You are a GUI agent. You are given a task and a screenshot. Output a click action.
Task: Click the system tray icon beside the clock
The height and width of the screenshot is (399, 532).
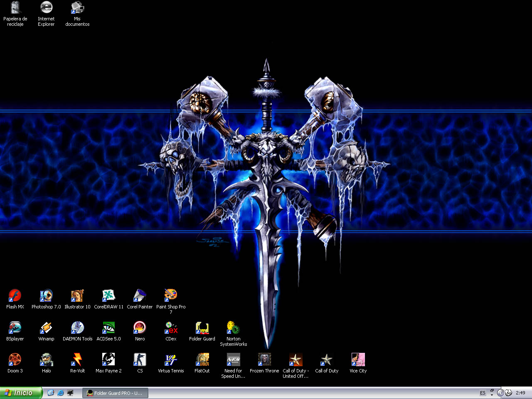(508, 393)
